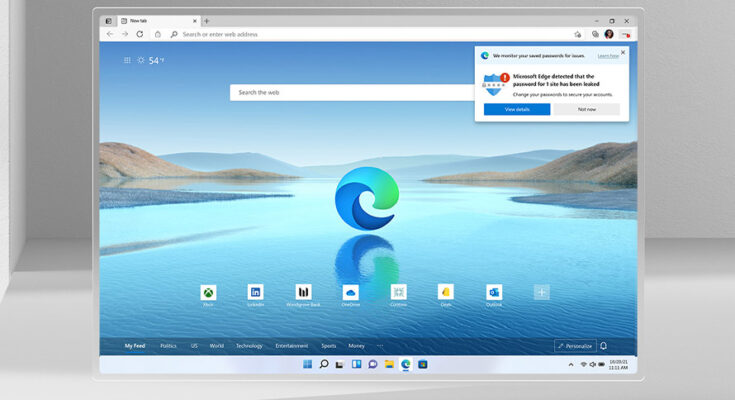Open a new tab with plus button

[x=207, y=21]
